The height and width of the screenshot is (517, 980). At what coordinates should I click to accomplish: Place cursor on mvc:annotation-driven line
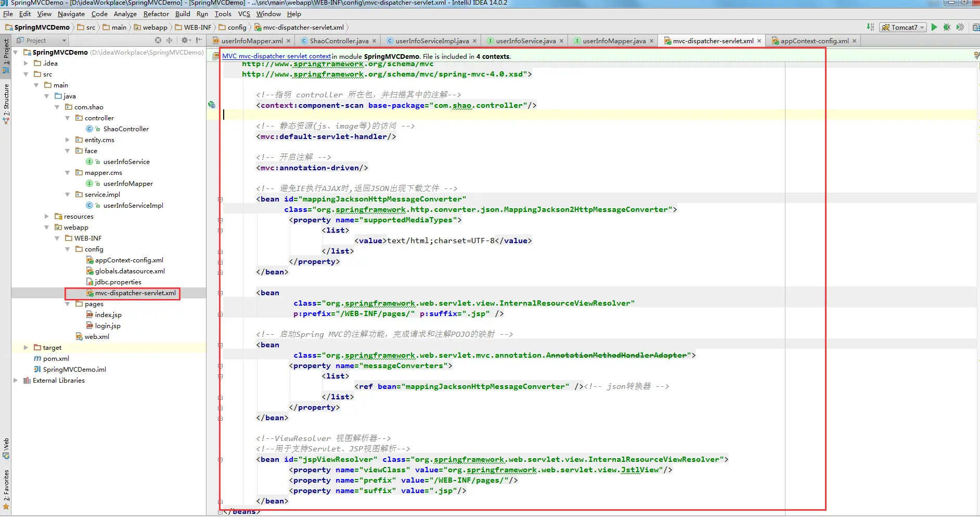(312, 168)
